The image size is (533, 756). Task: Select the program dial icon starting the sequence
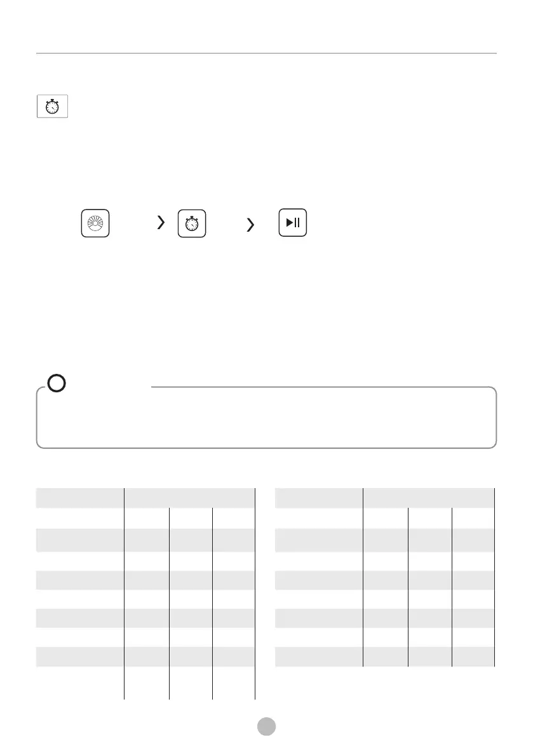coord(95,223)
